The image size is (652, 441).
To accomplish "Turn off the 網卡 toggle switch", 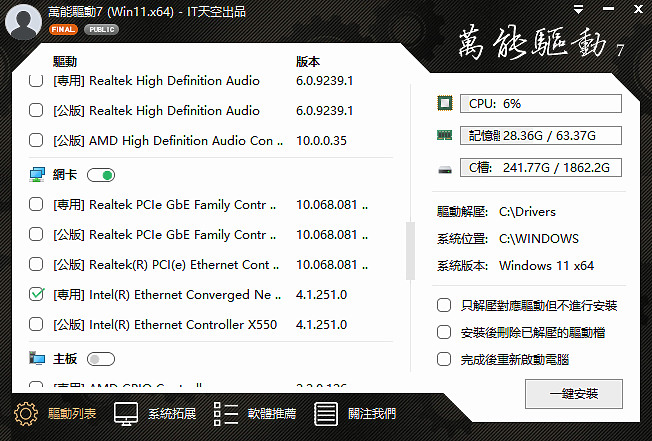I will click(101, 175).
